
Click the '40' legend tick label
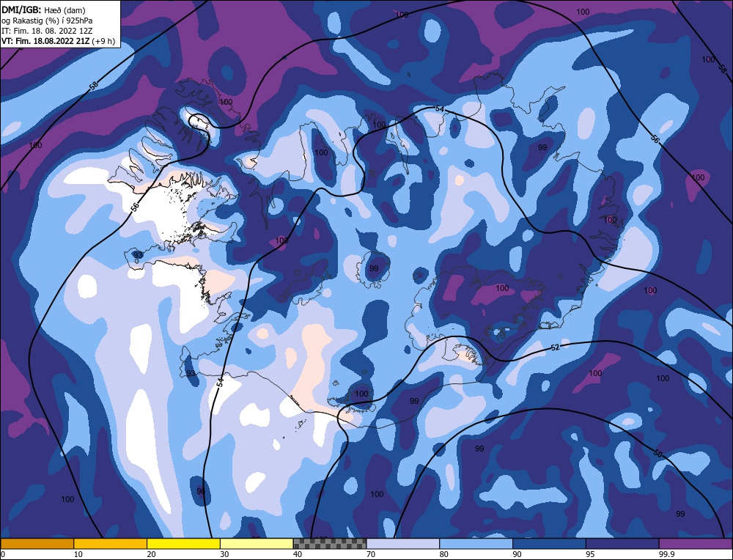pos(298,554)
